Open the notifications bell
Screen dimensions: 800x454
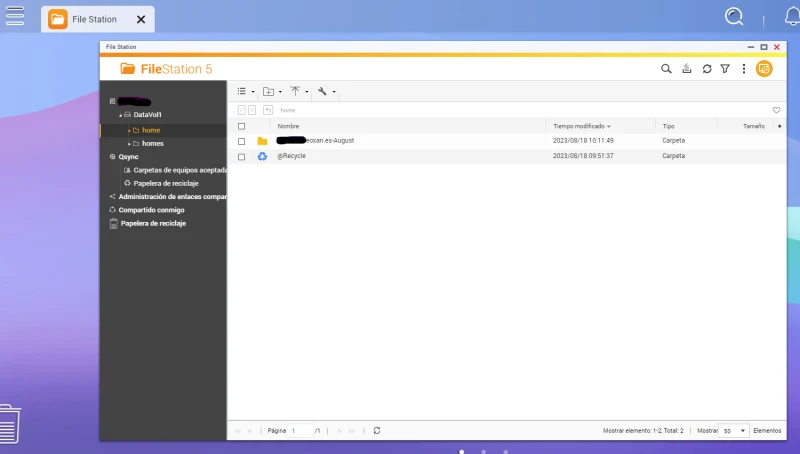click(792, 17)
